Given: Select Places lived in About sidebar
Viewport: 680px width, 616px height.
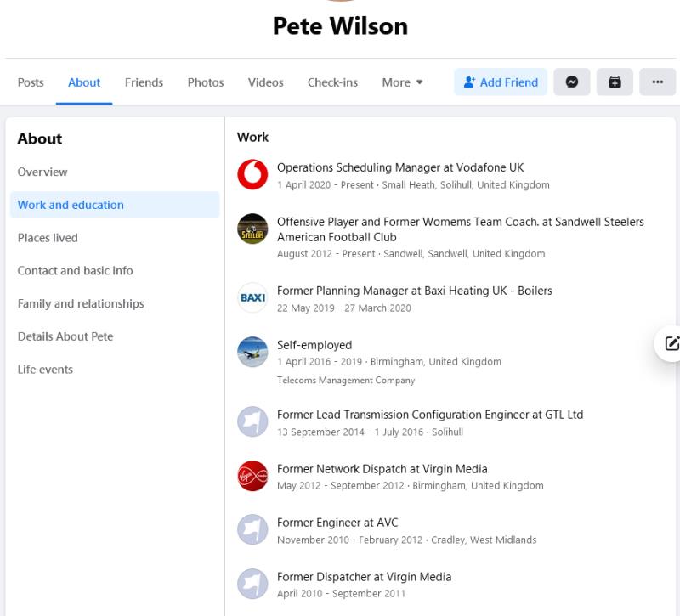Looking at the screenshot, I should [x=48, y=238].
